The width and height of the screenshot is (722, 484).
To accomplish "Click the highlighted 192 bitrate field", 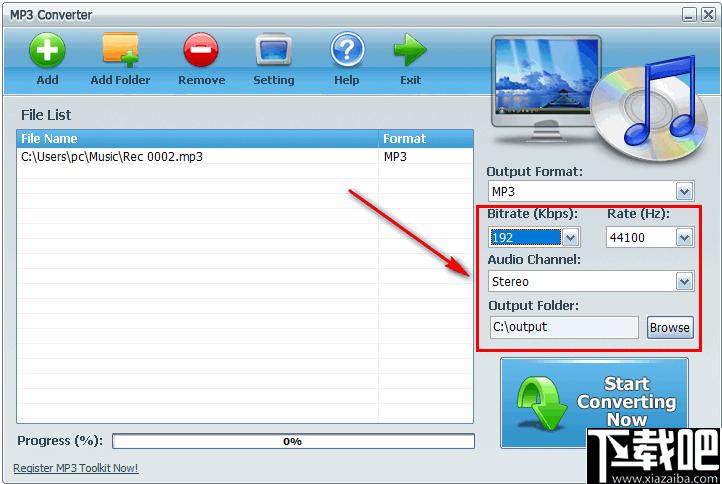I will point(526,238).
